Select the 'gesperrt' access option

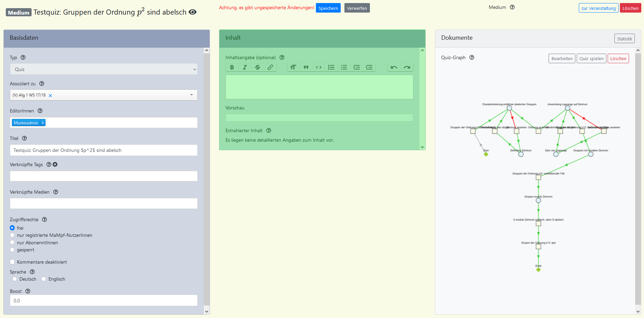(13, 250)
